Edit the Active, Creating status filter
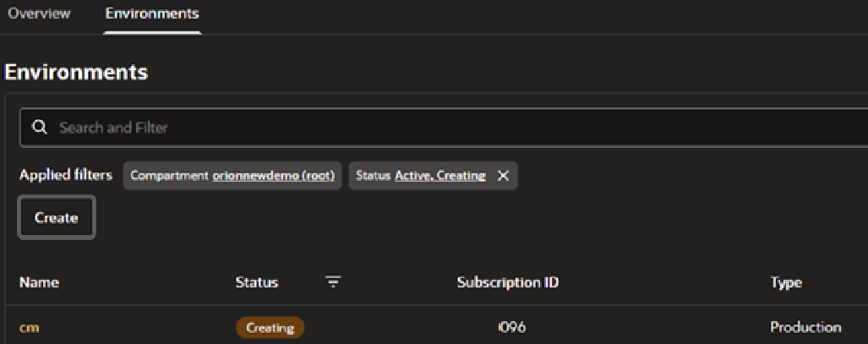Image resolution: width=868 pixels, height=344 pixels. (440, 176)
